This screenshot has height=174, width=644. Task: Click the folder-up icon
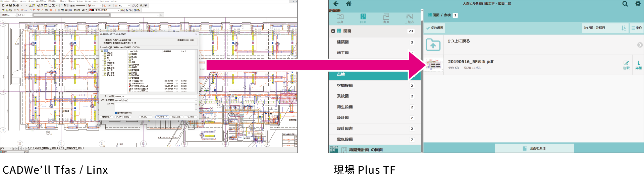pyautogui.click(x=433, y=45)
